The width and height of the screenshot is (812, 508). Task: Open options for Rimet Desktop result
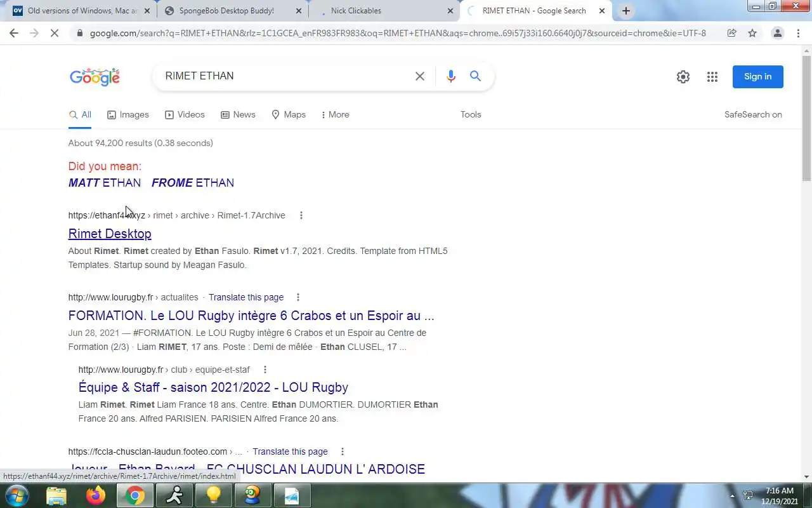pyautogui.click(x=301, y=215)
